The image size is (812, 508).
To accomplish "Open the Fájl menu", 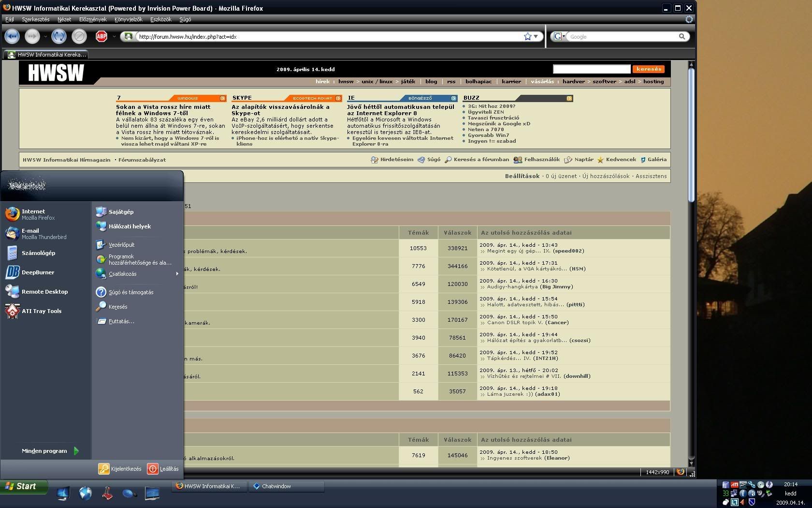I will coord(10,19).
